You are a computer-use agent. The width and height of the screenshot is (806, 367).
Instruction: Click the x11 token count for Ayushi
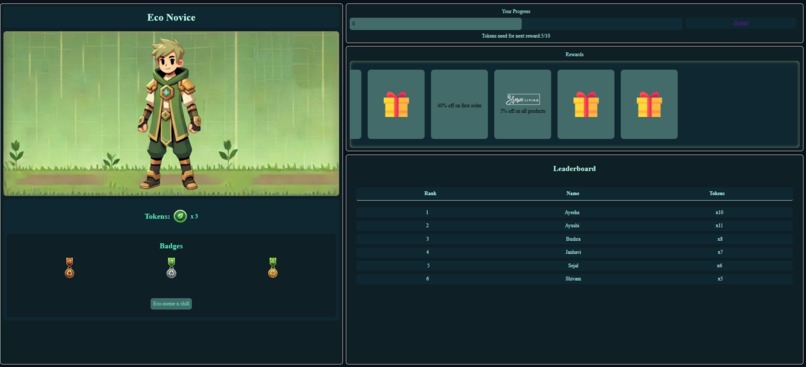point(720,226)
